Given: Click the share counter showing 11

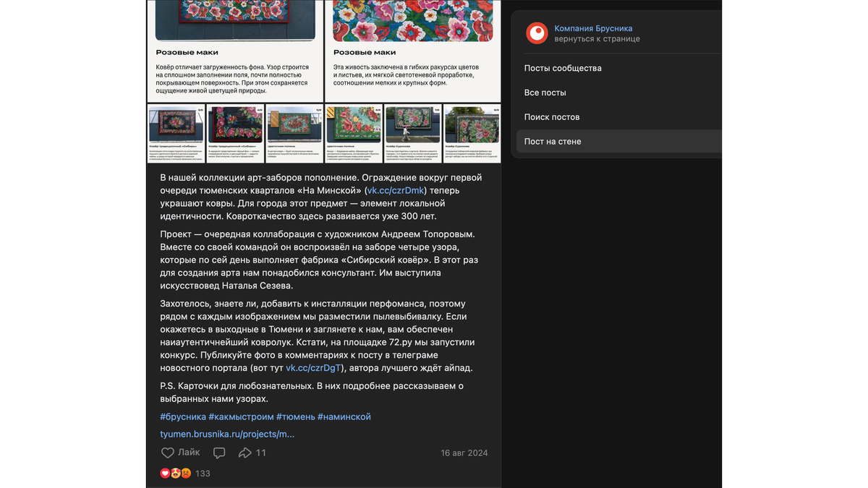Looking at the screenshot, I should [261, 452].
